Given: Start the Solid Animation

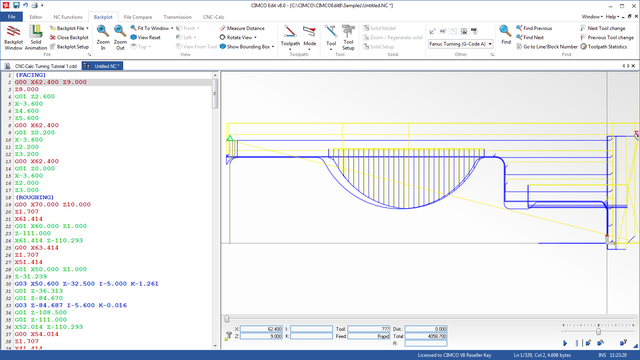Looking at the screenshot, I should (x=36, y=37).
